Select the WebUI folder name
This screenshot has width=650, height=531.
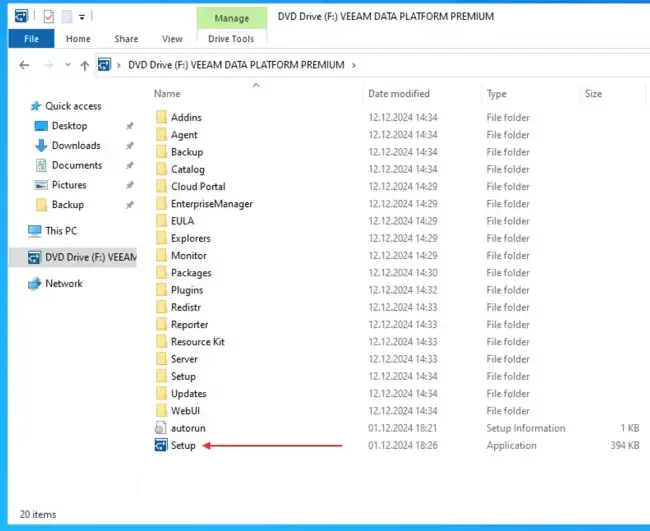(x=185, y=411)
